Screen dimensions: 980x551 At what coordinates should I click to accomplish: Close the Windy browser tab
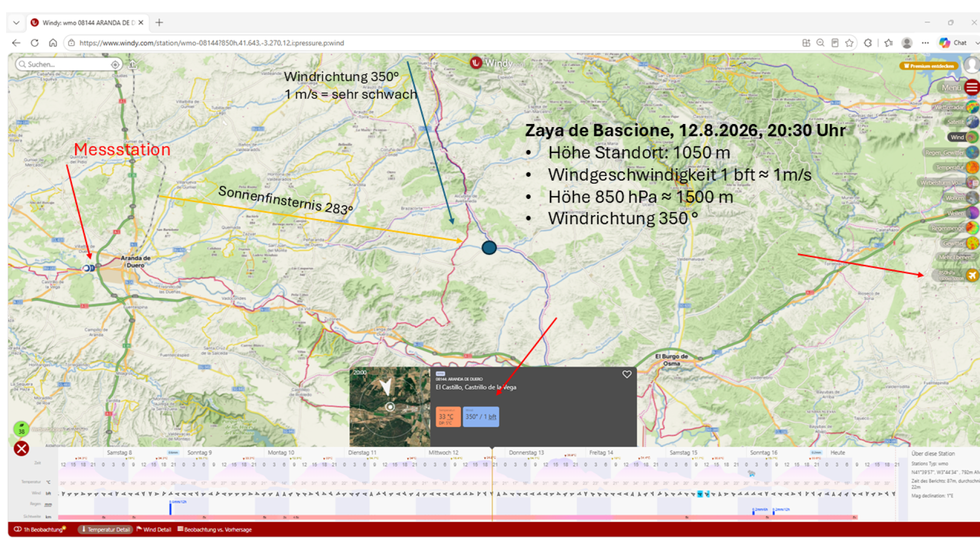[x=141, y=22]
